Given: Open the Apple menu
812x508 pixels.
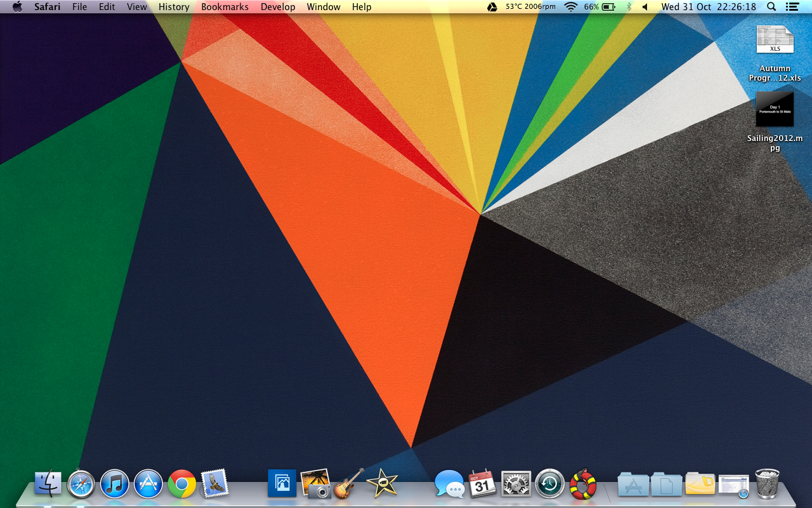Looking at the screenshot, I should coord(17,7).
